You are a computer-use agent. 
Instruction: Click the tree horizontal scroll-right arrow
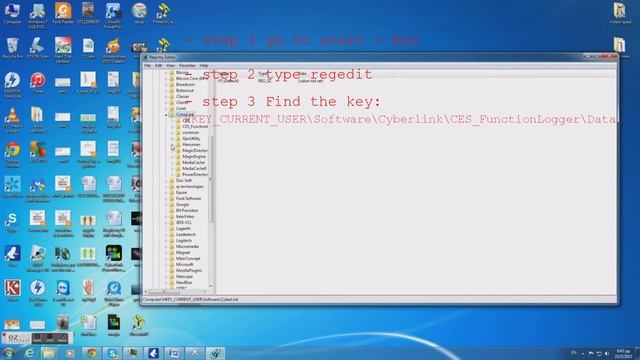pos(205,291)
